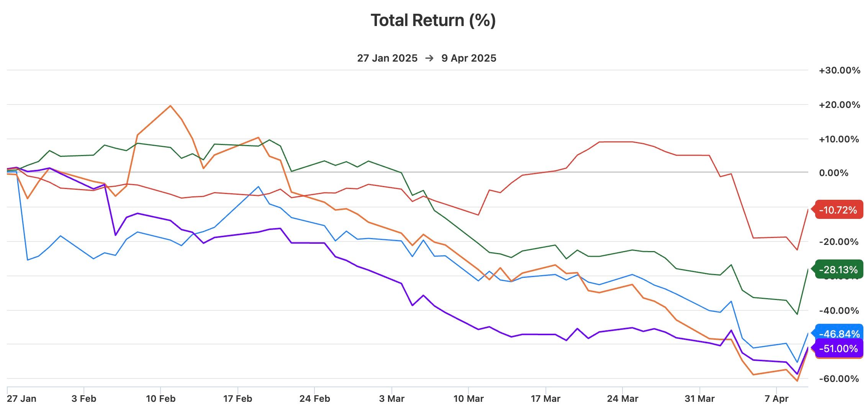The width and height of the screenshot is (868, 411).
Task: Click the 10 Feb x-axis date label
Action: click(x=160, y=399)
